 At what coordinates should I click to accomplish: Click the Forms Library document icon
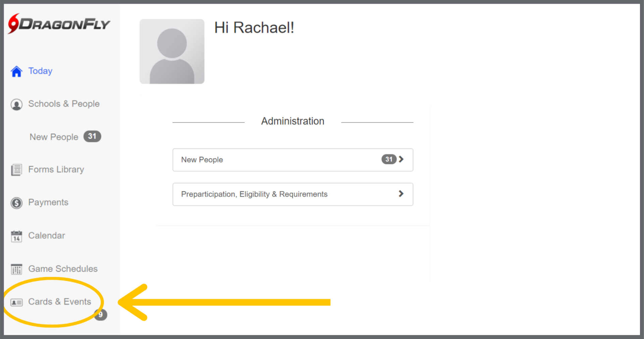point(16,170)
